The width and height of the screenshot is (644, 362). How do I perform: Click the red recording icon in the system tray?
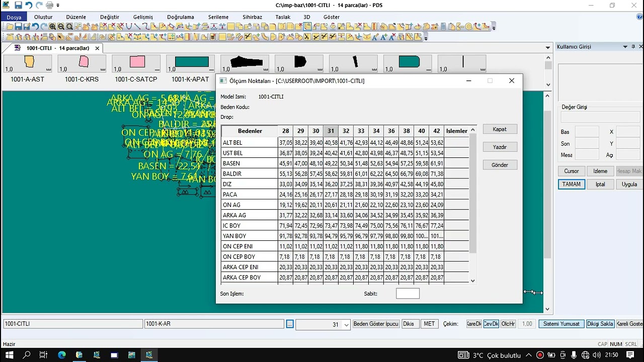pyautogui.click(x=540, y=355)
